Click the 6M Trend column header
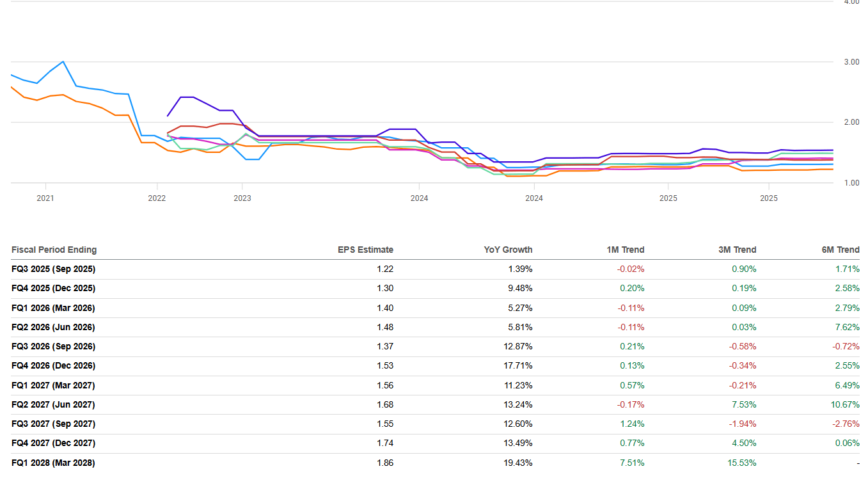Viewport: 868px width, 478px height. pos(840,250)
